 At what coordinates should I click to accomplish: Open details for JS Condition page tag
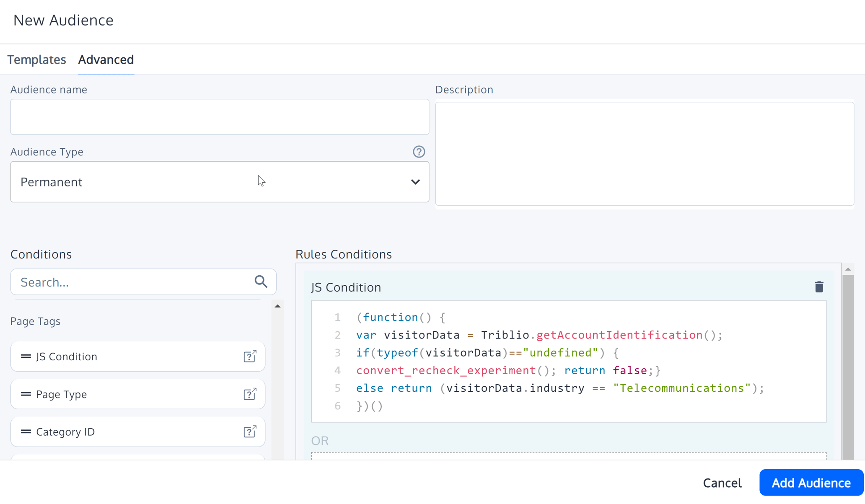click(250, 356)
